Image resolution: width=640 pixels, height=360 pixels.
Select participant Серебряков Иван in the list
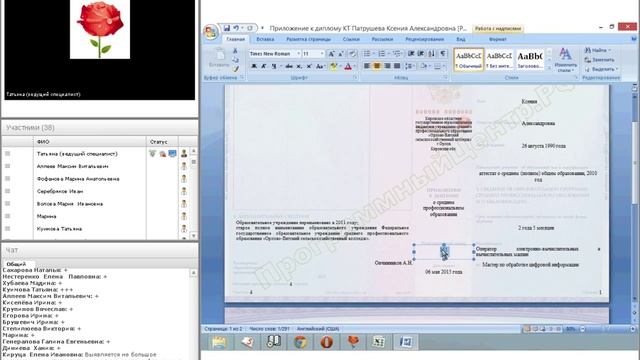[x=60, y=191]
